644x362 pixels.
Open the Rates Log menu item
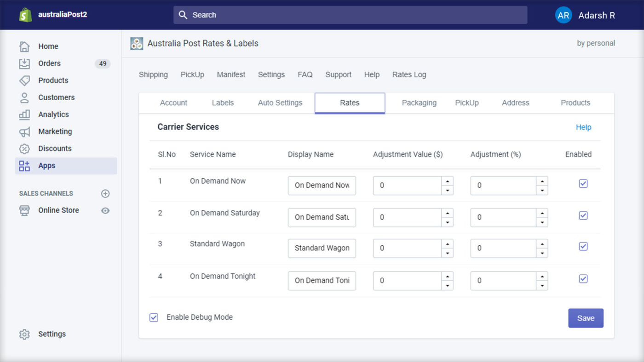409,74
